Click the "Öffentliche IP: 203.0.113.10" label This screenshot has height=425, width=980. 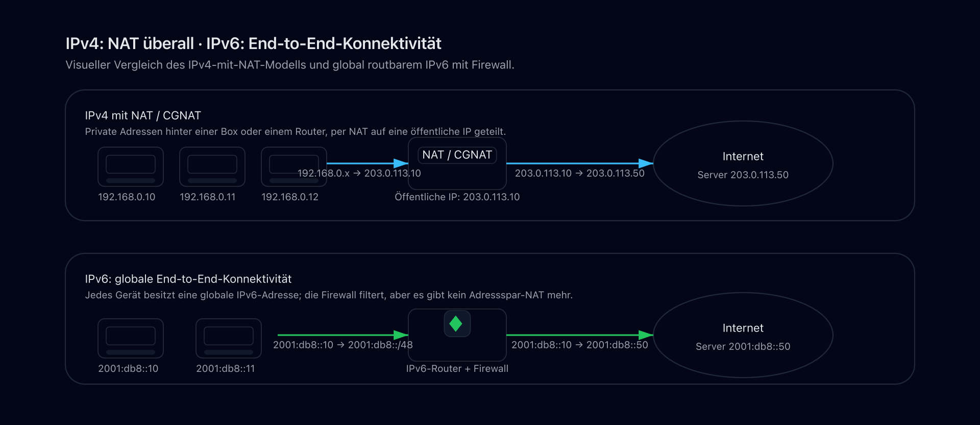(457, 197)
